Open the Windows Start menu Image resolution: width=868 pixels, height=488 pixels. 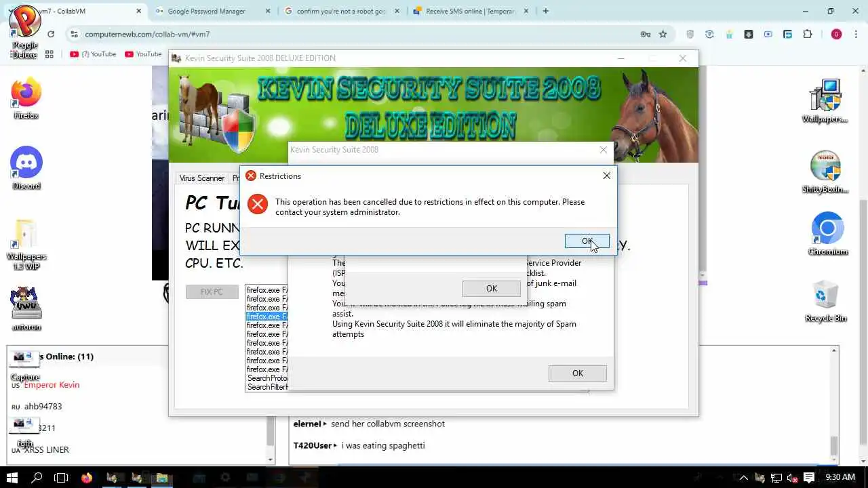pyautogui.click(x=12, y=478)
